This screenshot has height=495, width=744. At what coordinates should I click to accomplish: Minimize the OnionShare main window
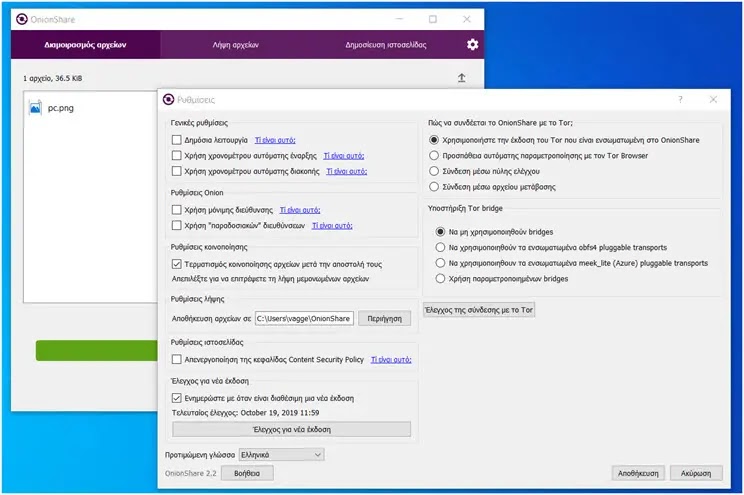(x=399, y=19)
